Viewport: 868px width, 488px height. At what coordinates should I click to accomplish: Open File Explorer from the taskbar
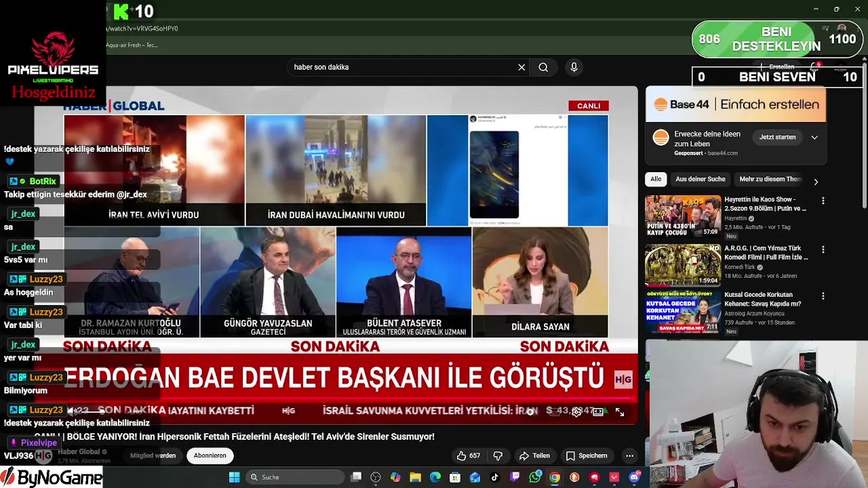[x=415, y=477]
